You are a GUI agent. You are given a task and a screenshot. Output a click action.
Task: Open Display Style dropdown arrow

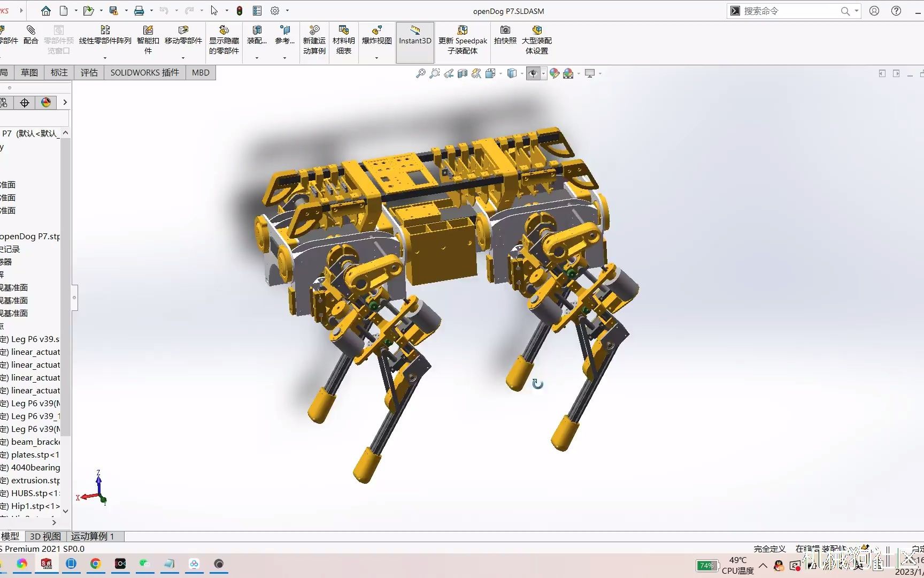pyautogui.click(x=522, y=74)
